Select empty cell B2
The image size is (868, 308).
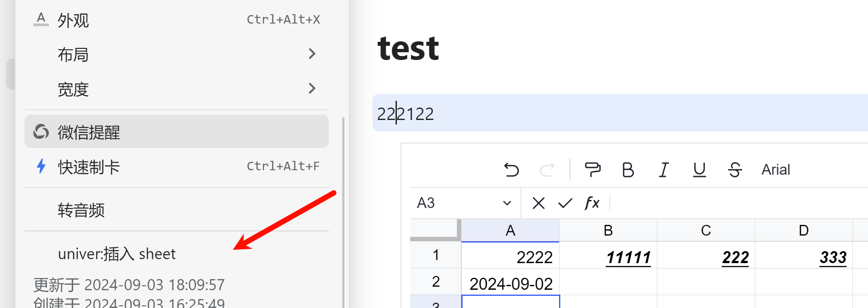click(608, 282)
